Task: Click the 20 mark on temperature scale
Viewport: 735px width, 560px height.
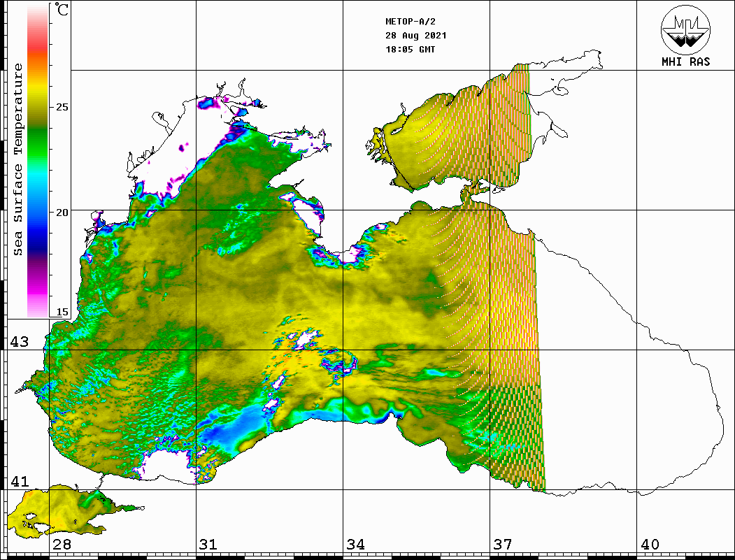Action: coord(62,212)
